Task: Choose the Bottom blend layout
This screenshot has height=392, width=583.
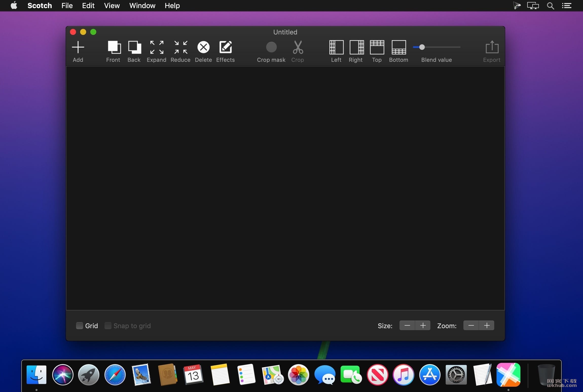Action: coord(399,47)
